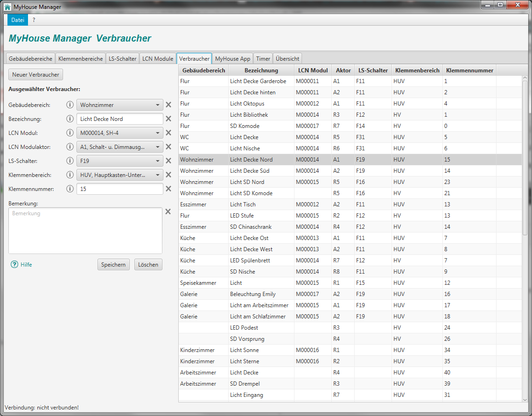Image resolution: width=532 pixels, height=416 pixels.
Task: Switch to the LCN Module tab
Action: tap(158, 59)
